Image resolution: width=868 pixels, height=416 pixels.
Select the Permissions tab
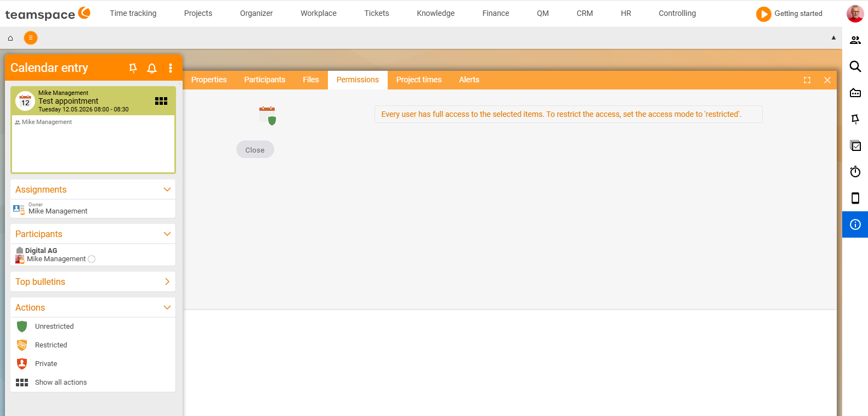pos(358,80)
